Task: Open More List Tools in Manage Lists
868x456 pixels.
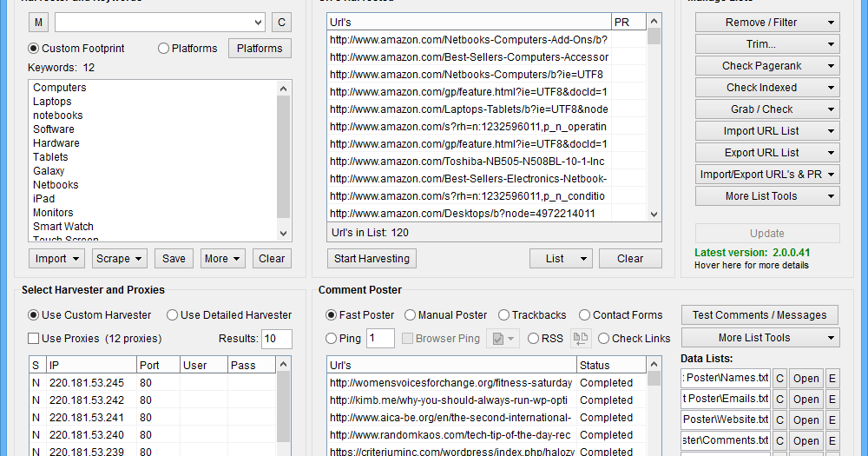Action: click(x=767, y=196)
